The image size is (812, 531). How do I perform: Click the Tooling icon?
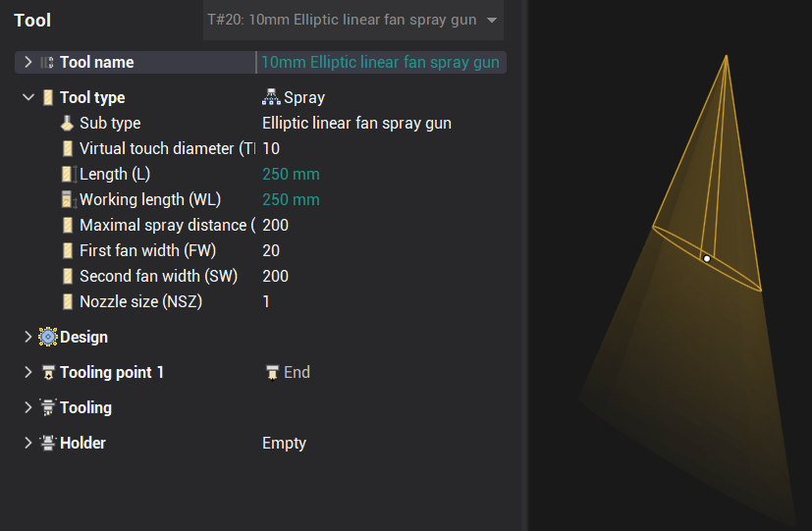click(x=47, y=408)
